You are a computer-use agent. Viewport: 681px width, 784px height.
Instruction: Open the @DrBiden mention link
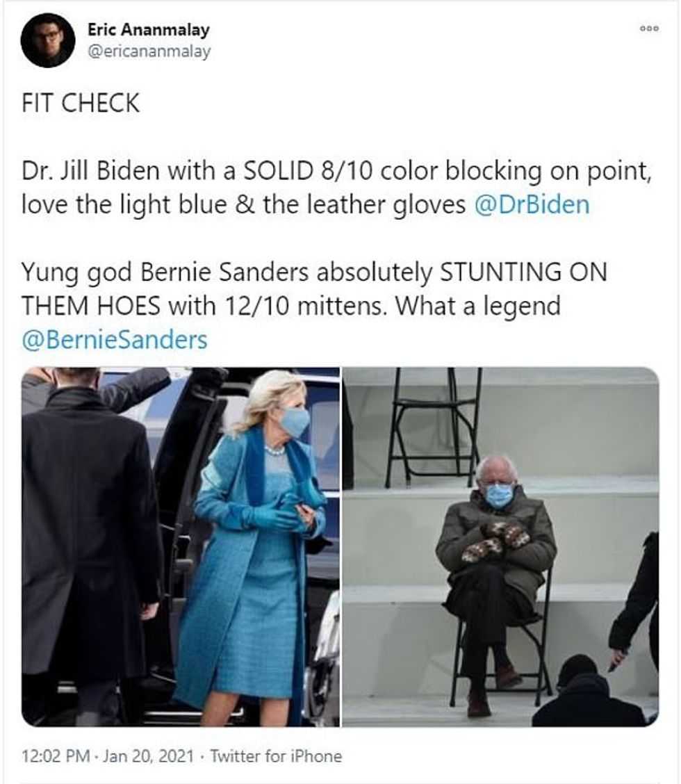coord(532,204)
